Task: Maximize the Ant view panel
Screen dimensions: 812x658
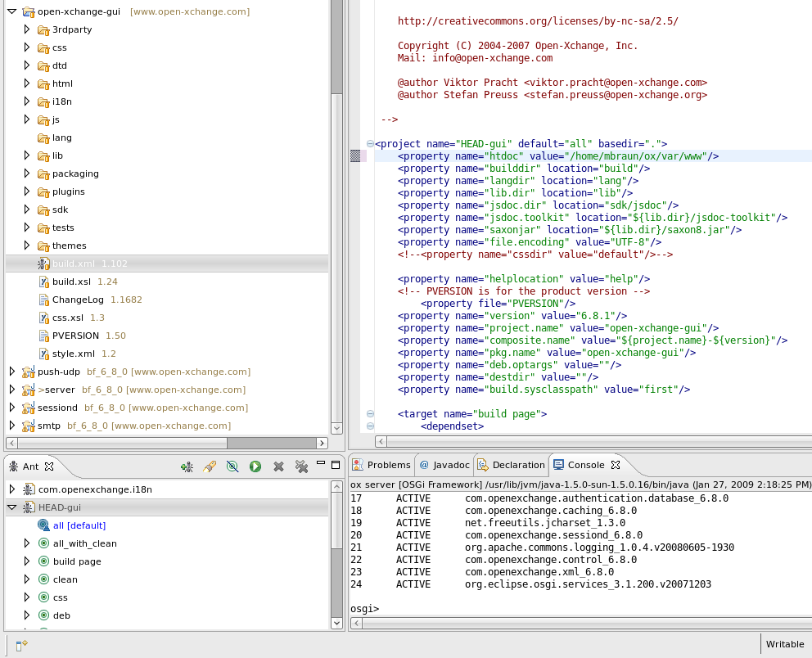Action: (x=336, y=466)
